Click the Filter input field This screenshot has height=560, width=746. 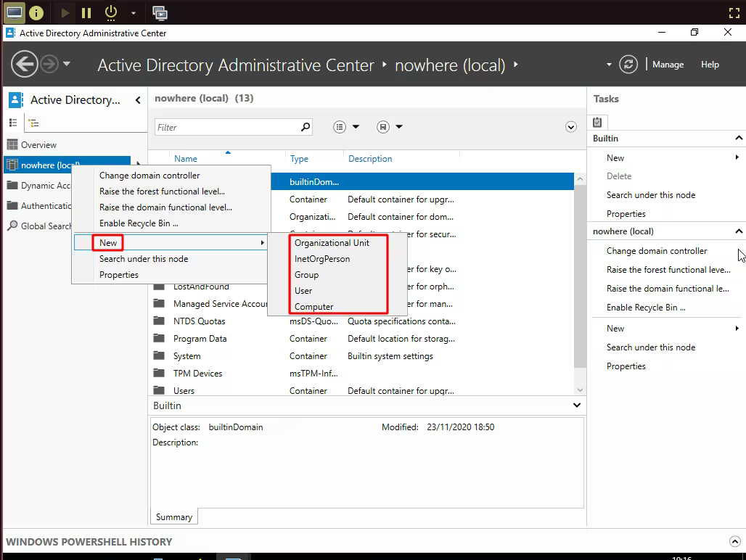tap(227, 128)
